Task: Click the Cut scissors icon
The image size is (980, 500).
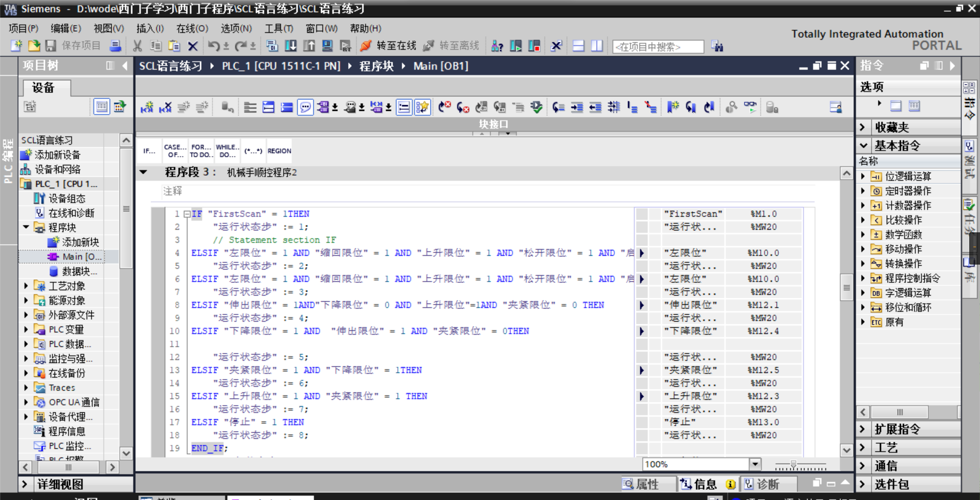Action: pyautogui.click(x=137, y=46)
